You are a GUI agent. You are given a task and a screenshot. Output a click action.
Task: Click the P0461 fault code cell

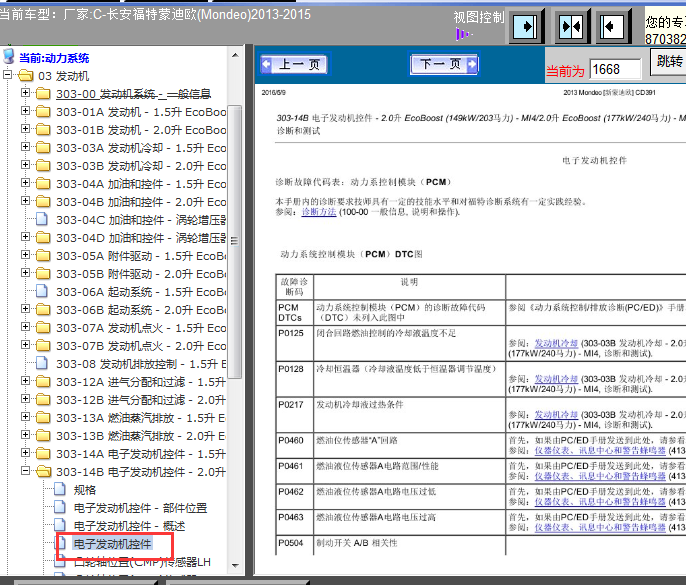click(x=294, y=471)
